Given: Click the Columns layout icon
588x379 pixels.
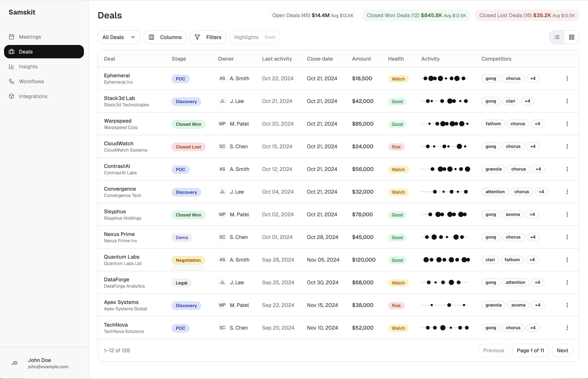Looking at the screenshot, I should [x=151, y=37].
